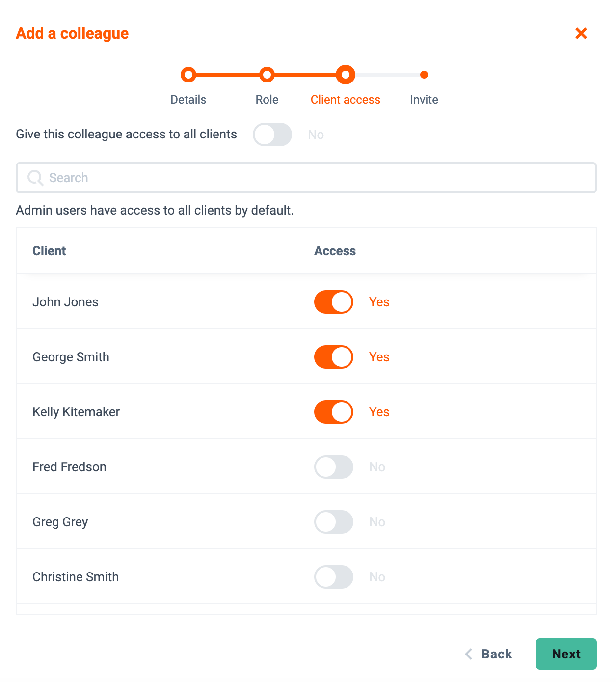Disable access for John Jones
The height and width of the screenshot is (682, 616).
coord(334,302)
